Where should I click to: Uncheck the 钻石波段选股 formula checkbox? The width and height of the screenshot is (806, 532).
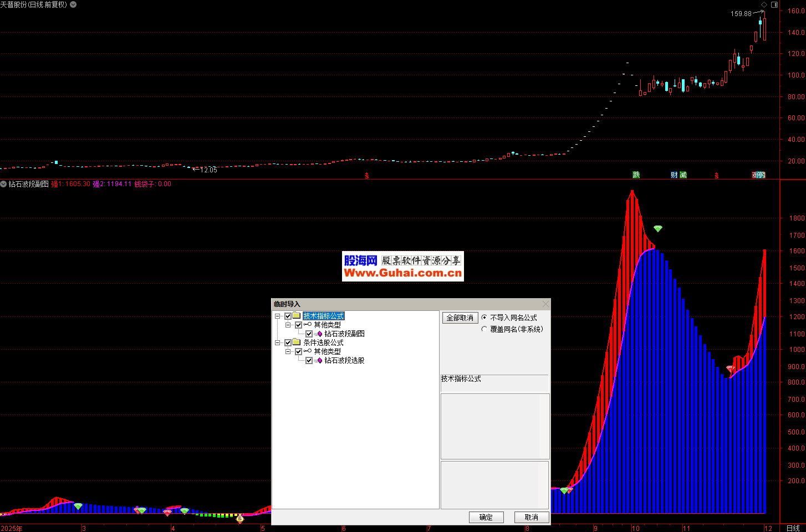[x=309, y=360]
